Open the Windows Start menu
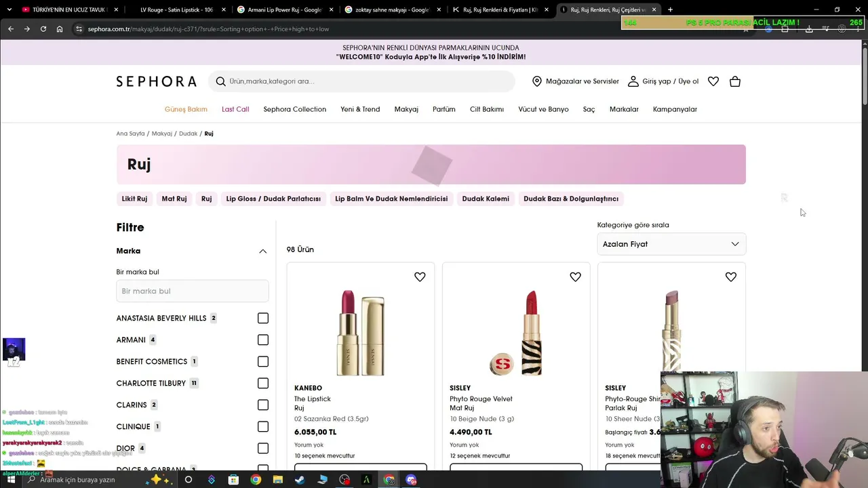The image size is (868, 488). [x=11, y=480]
